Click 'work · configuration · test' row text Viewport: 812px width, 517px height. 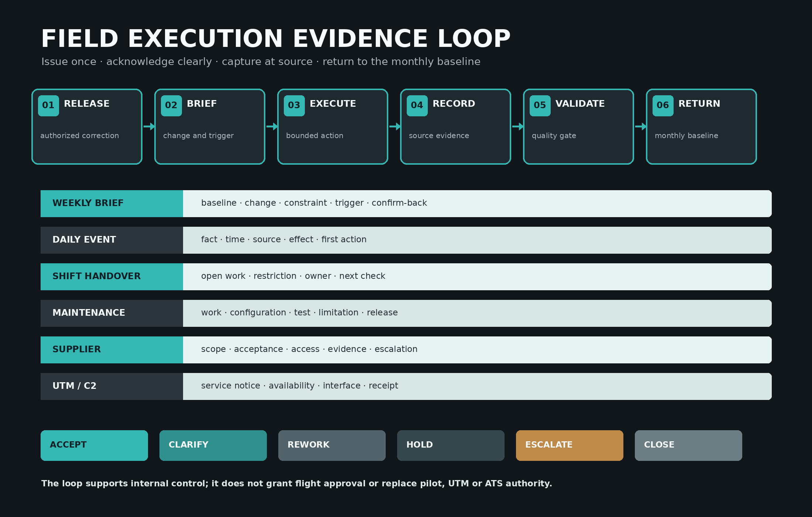pyautogui.click(x=299, y=313)
